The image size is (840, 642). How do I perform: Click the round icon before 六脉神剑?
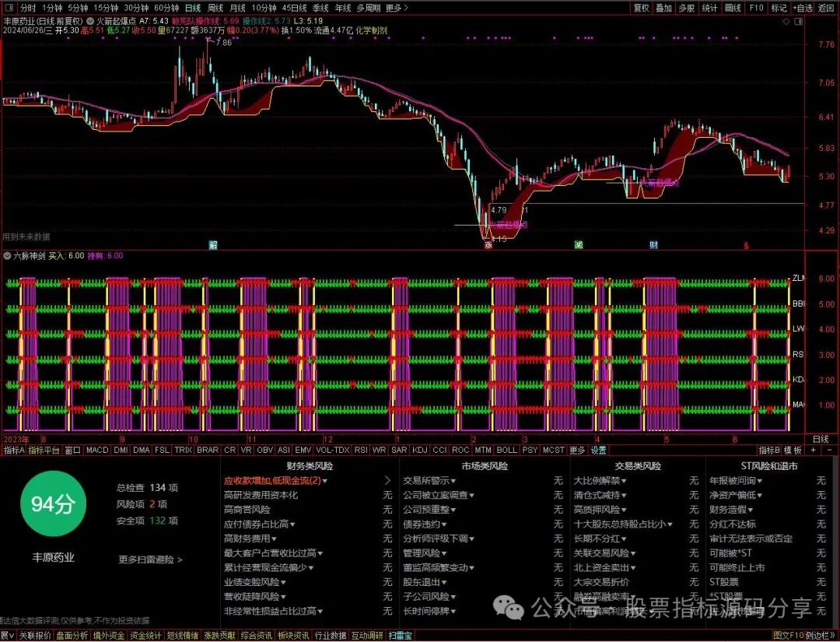click(7, 256)
